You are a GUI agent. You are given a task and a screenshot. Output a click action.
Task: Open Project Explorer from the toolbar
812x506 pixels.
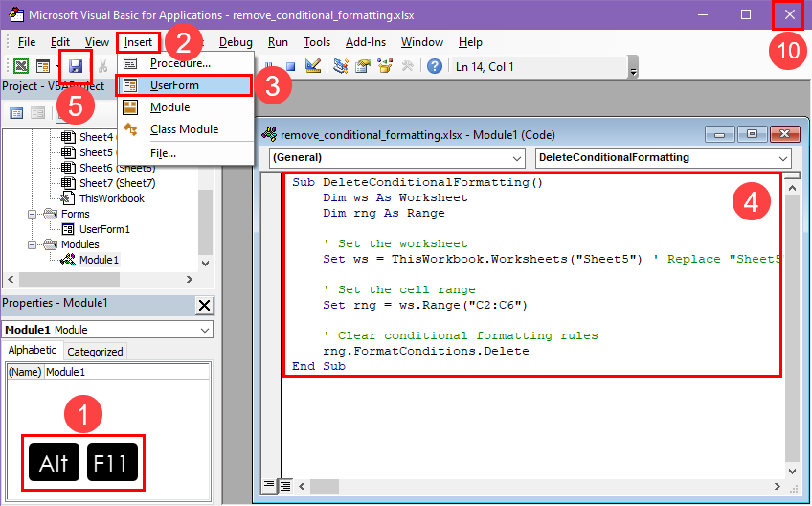point(340,66)
